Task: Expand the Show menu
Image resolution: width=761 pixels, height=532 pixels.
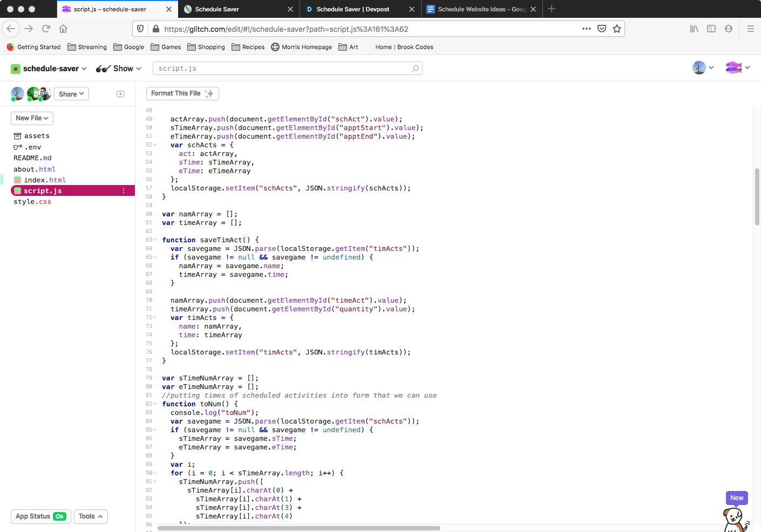Action: click(x=119, y=69)
